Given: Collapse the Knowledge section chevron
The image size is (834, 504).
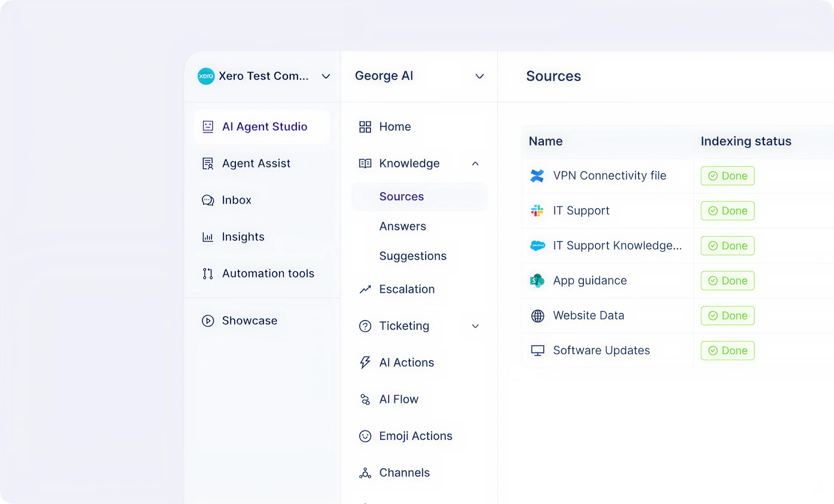Looking at the screenshot, I should click(475, 164).
